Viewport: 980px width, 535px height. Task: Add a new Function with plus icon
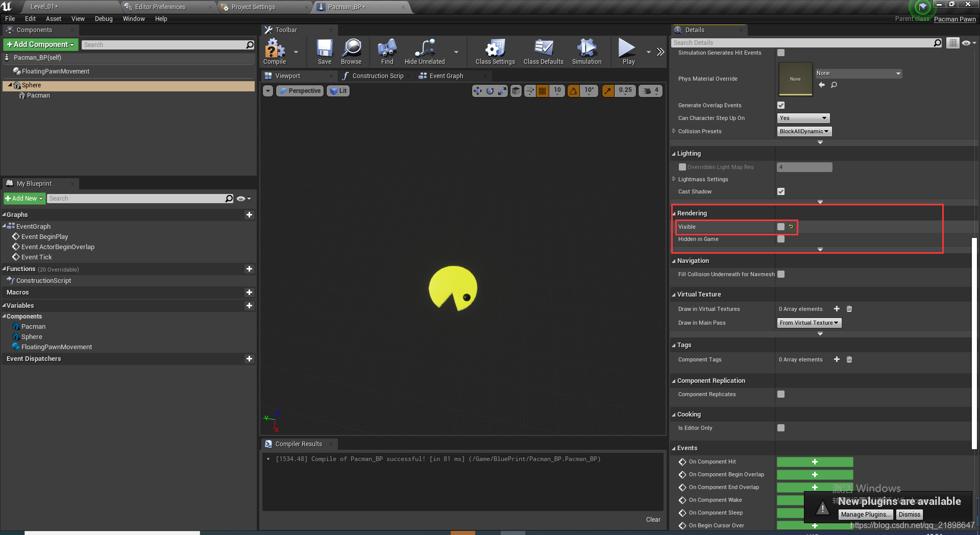click(249, 269)
